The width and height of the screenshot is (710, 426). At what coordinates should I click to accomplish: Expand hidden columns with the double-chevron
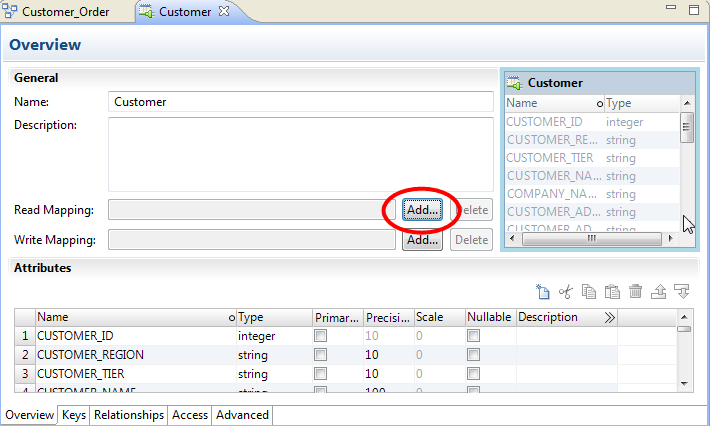pos(610,317)
